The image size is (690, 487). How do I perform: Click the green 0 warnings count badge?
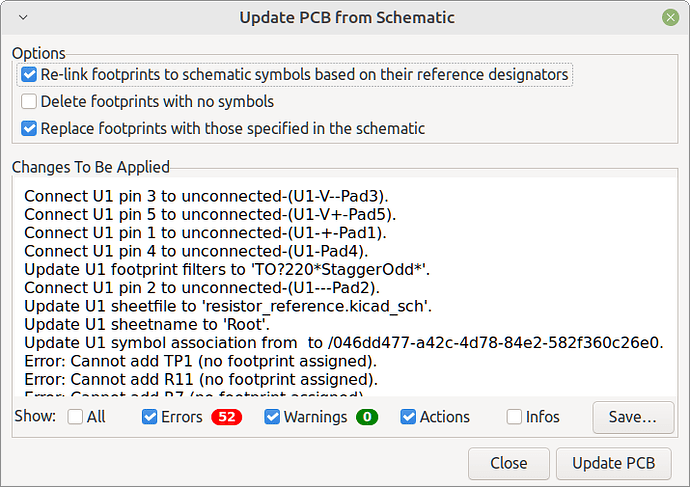[x=366, y=417]
